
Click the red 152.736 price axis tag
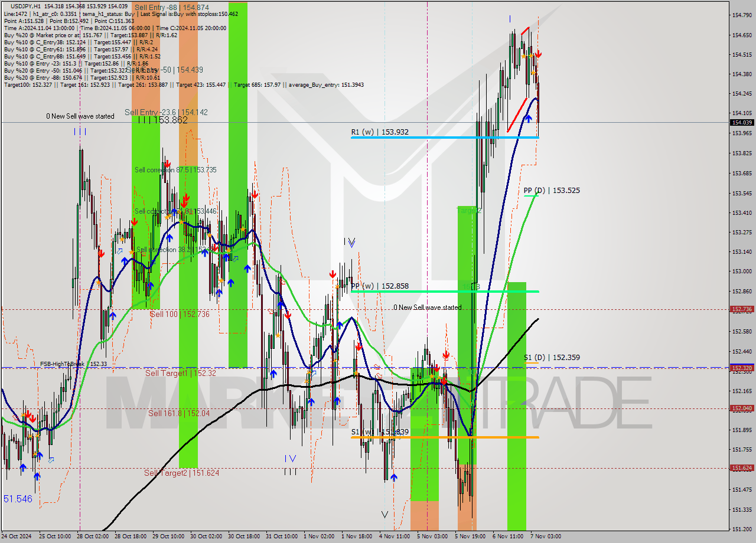pos(742,309)
